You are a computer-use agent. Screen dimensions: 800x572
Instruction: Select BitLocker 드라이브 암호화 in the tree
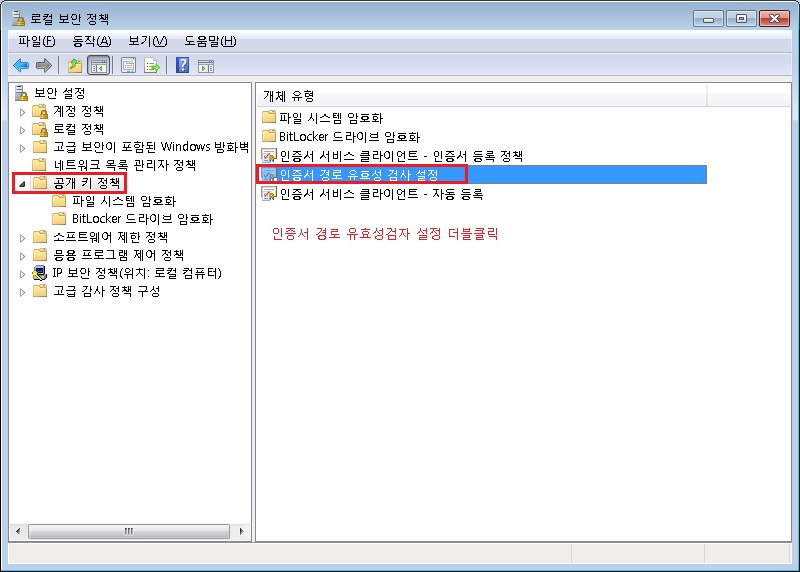pos(142,219)
